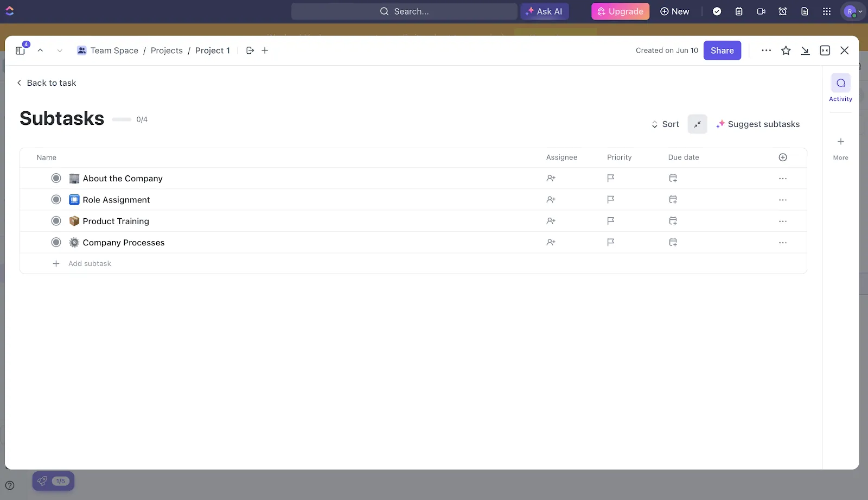The height and width of the screenshot is (500, 868).
Task: Set due date for Company Processes
Action: (x=673, y=243)
